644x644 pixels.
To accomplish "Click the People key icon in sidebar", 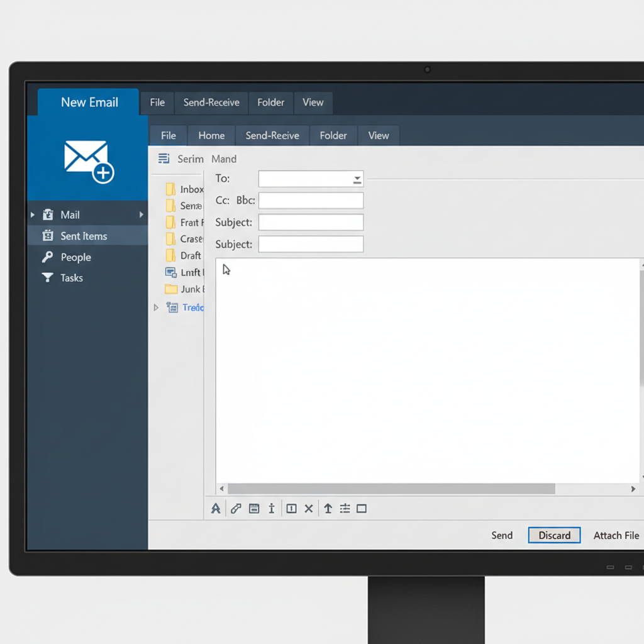I will pyautogui.click(x=47, y=257).
